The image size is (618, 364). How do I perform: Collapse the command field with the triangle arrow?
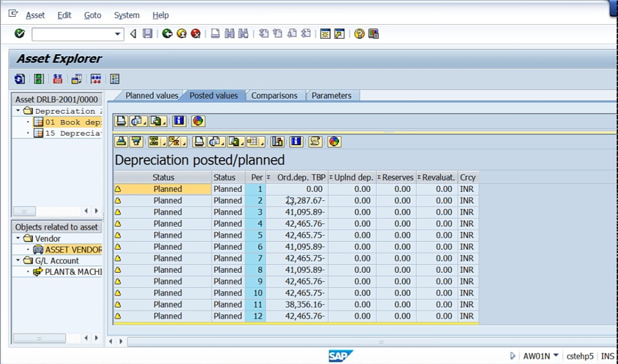coord(133,34)
